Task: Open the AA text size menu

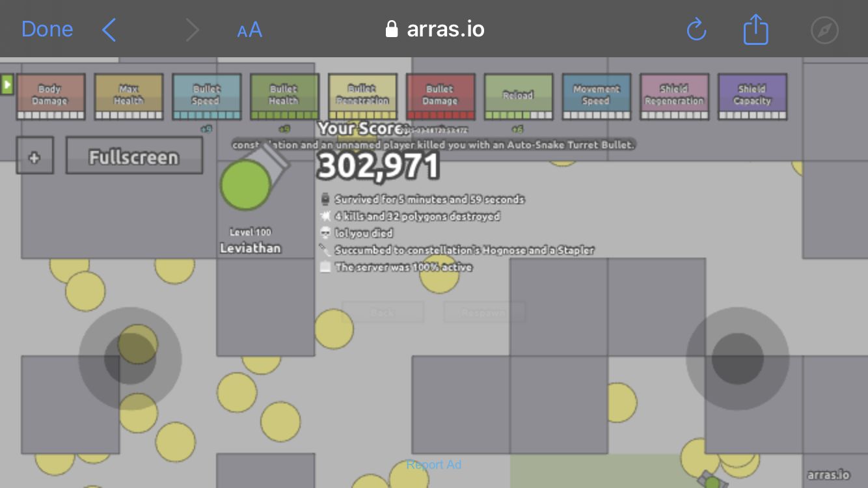Action: 250,30
